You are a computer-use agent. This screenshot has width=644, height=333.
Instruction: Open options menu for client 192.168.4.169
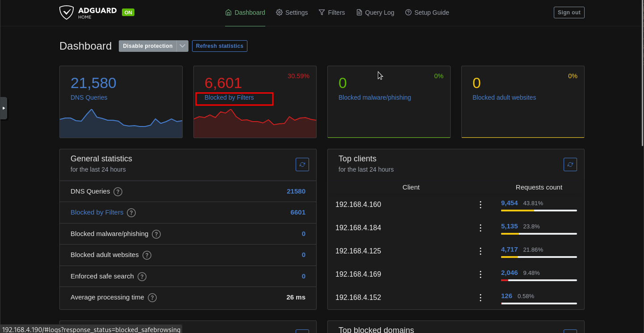click(x=481, y=274)
